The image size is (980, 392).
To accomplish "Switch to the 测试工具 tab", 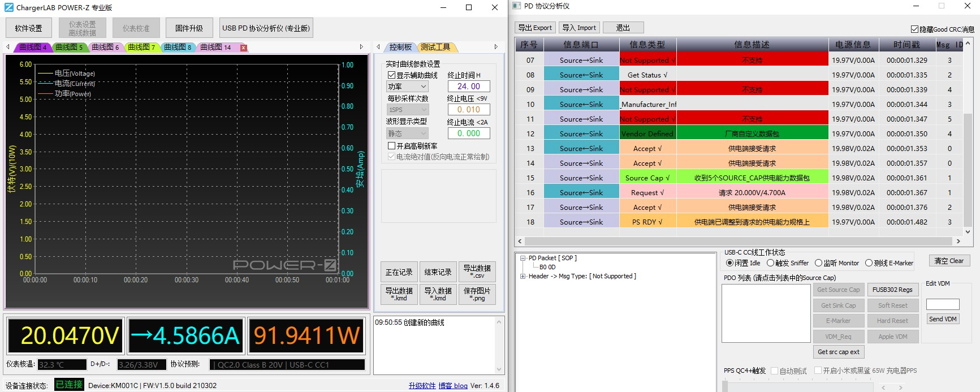I will click(x=435, y=47).
